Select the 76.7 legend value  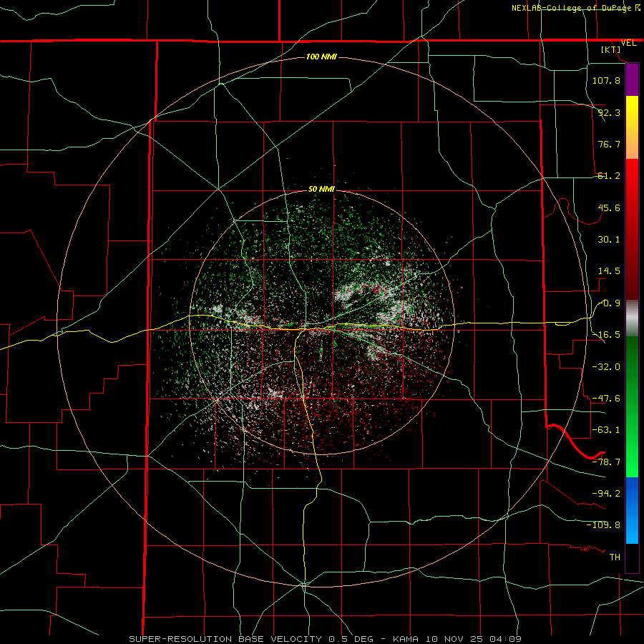tap(609, 144)
